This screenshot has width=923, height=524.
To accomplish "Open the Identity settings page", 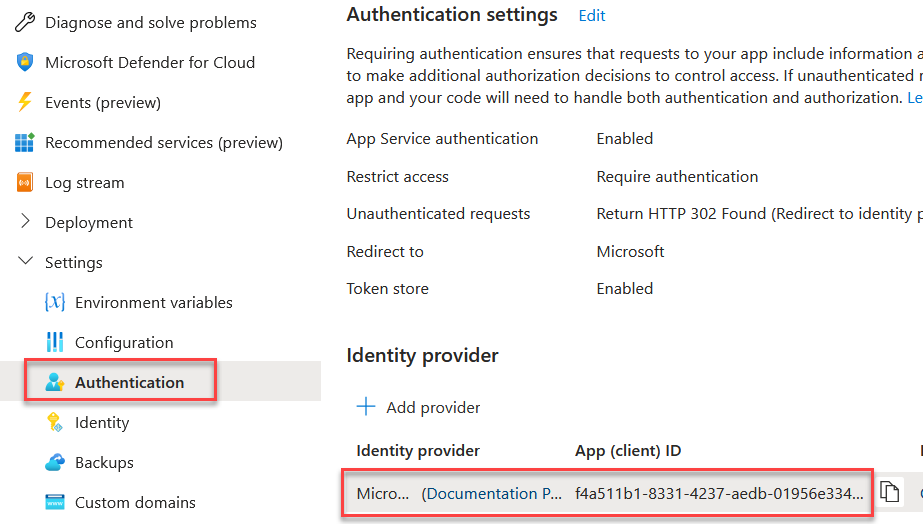I will 102,423.
